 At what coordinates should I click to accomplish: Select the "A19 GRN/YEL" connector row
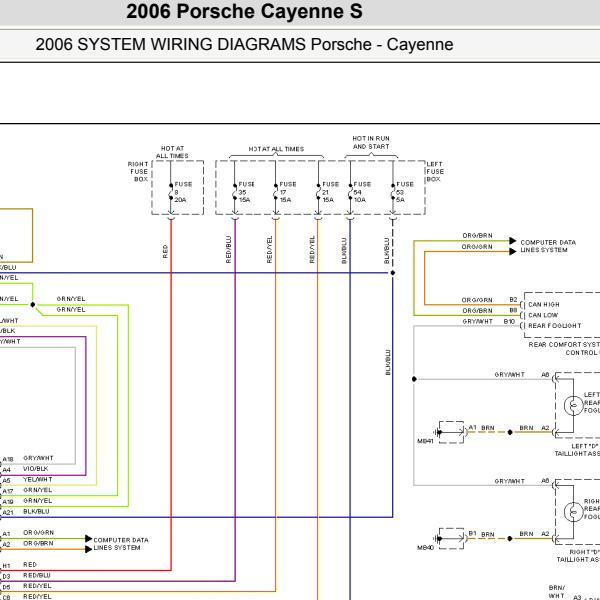click(x=27, y=501)
